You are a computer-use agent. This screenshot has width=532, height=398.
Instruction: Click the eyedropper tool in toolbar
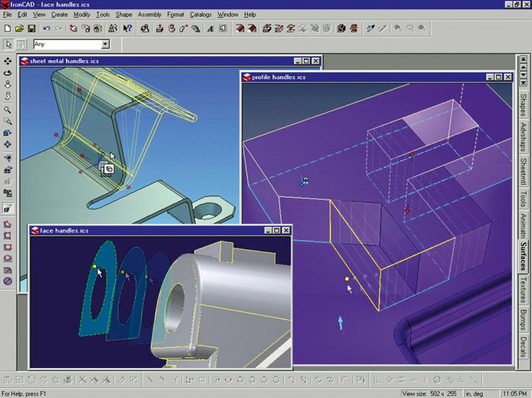click(x=371, y=28)
